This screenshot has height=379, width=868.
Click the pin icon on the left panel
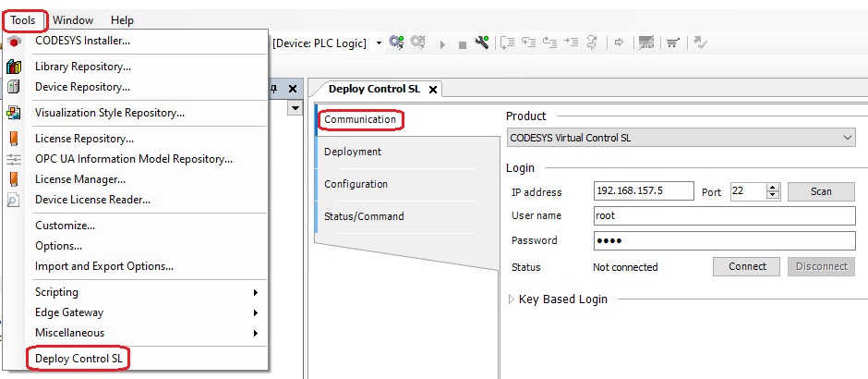[x=273, y=89]
